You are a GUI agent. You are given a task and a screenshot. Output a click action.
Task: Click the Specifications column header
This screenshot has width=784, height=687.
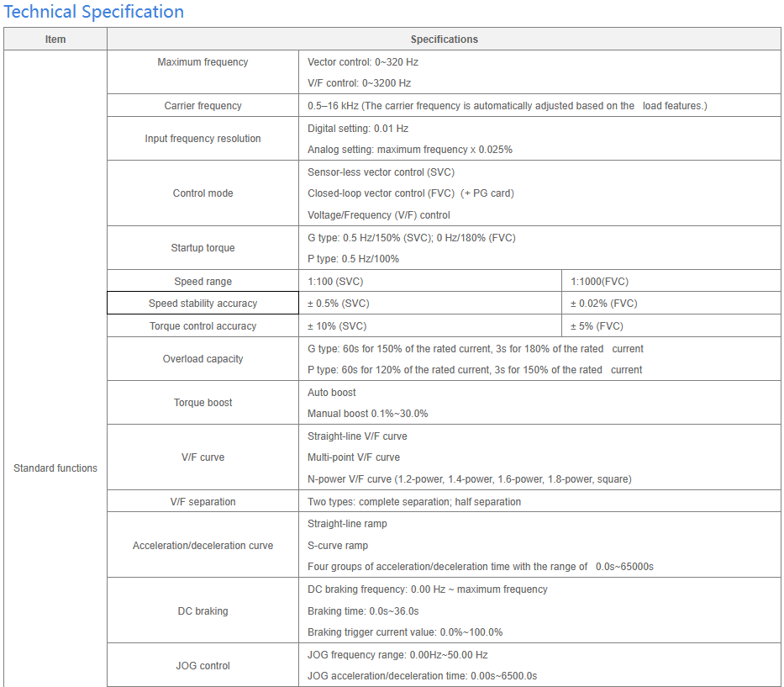coord(444,40)
